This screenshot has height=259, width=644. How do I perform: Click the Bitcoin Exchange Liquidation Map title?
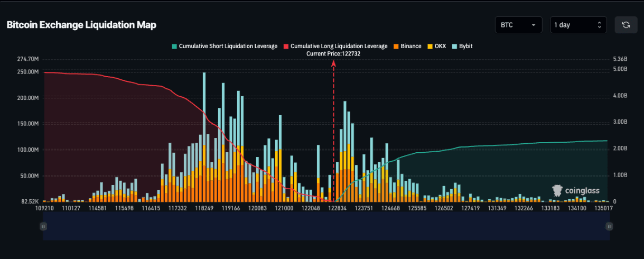point(81,25)
